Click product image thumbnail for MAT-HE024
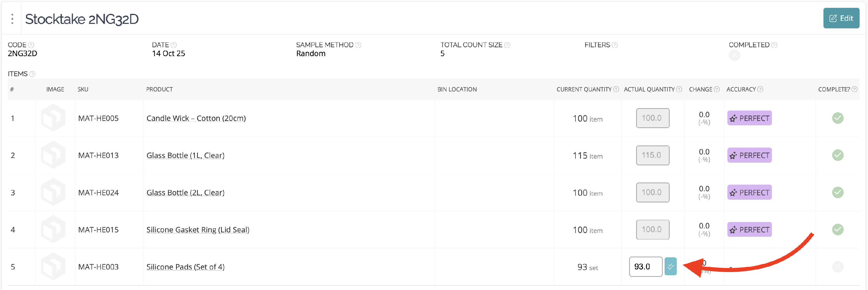Image resolution: width=868 pixels, height=290 pixels. tap(53, 192)
